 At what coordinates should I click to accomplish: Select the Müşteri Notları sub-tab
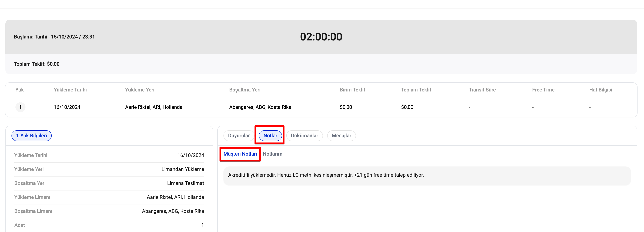tap(240, 154)
